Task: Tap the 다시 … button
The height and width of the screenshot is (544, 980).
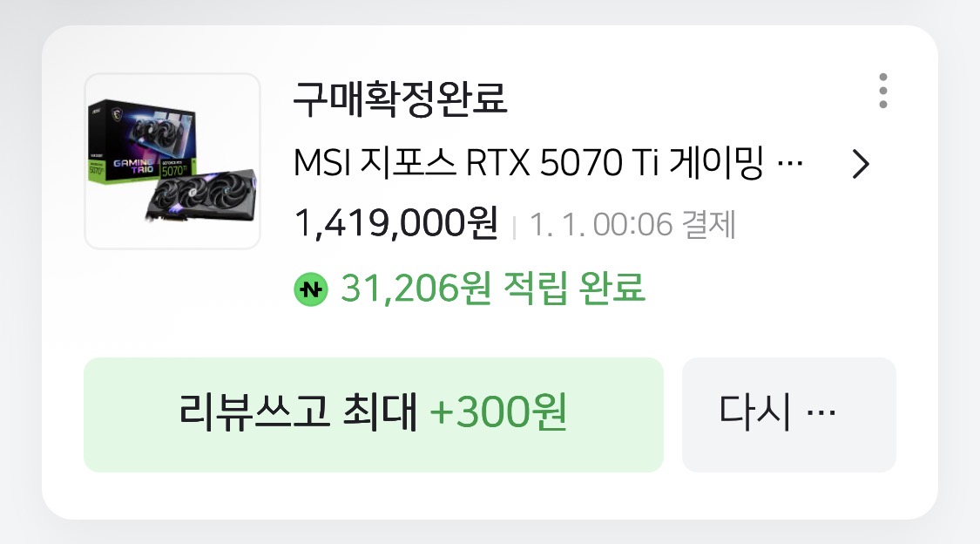Action: 788,415
